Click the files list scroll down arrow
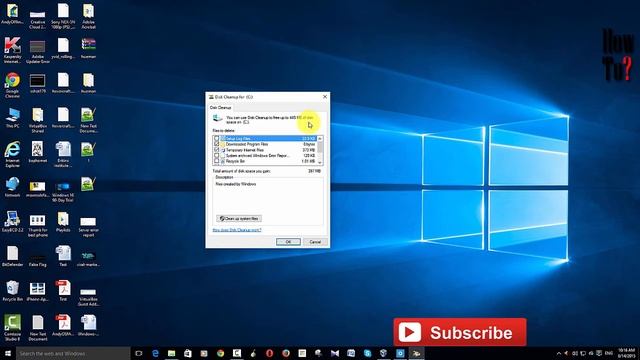Viewport: 640px width, 360px height. pyautogui.click(x=320, y=162)
